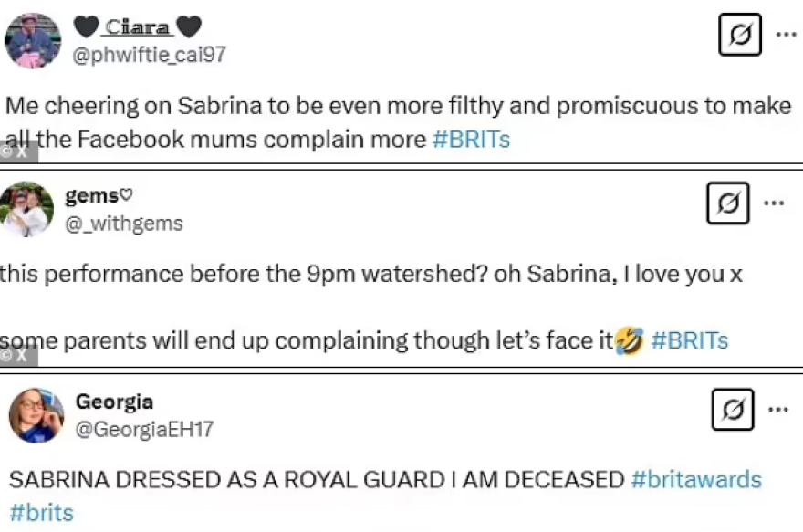Click the Grok icon on Ciara's tweet
Screen dimensions: 803x532
click(x=739, y=35)
